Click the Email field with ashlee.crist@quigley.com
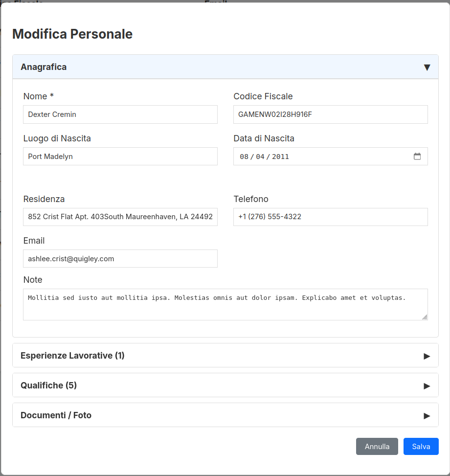The width and height of the screenshot is (450, 476). [120, 259]
